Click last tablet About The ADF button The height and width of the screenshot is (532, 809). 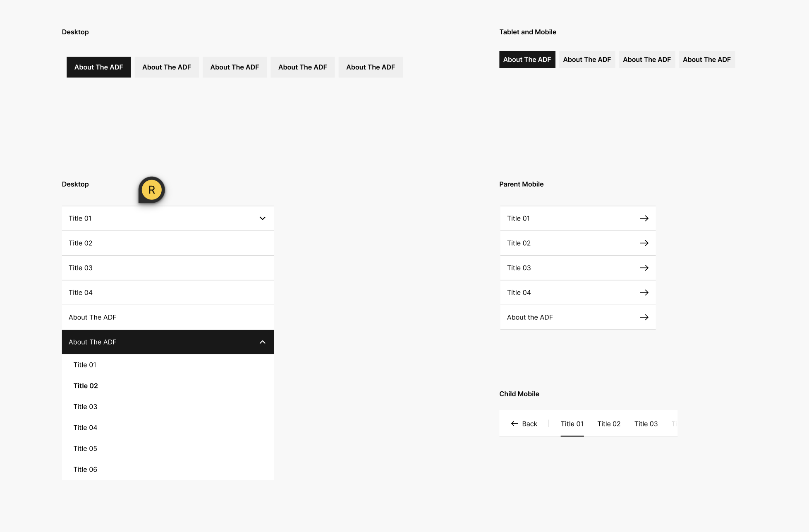click(706, 60)
